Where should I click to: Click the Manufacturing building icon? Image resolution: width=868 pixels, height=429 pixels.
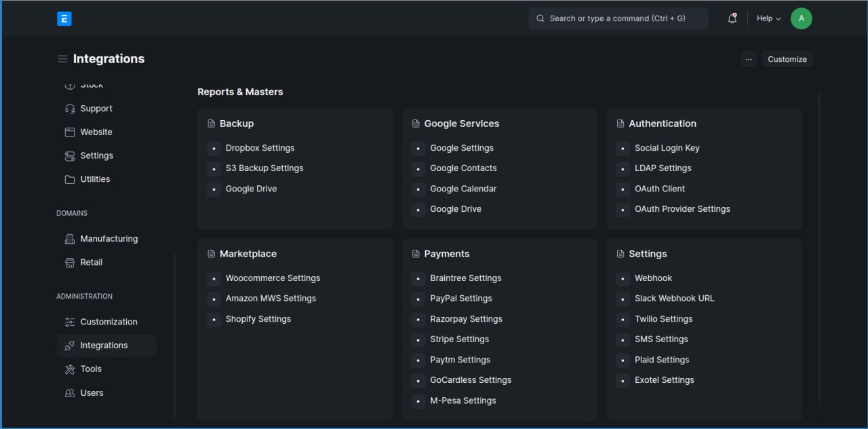70,239
